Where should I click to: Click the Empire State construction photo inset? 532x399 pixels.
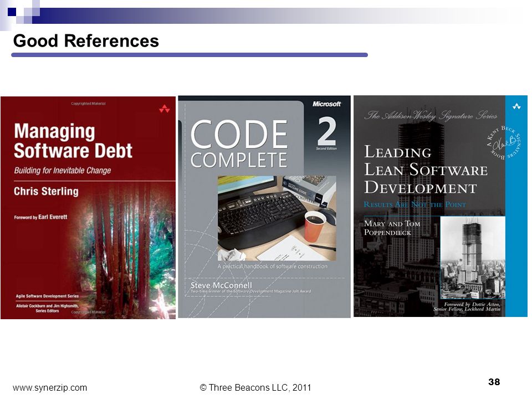pos(473,258)
